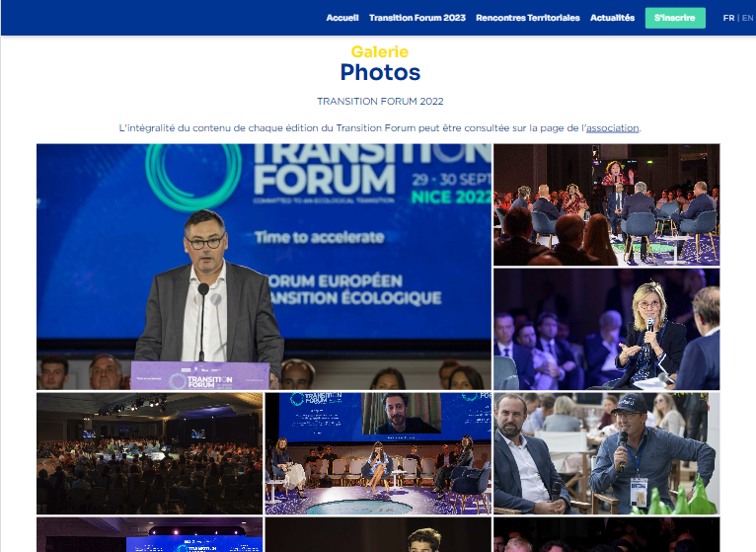Open the Accueil menu item
The image size is (756, 552).
point(341,18)
